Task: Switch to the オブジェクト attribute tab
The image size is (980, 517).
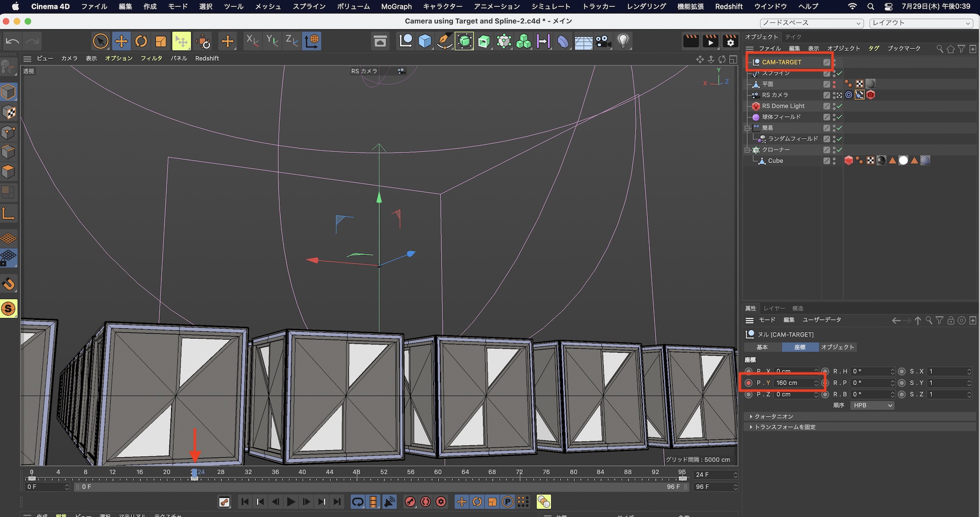Action: point(837,347)
